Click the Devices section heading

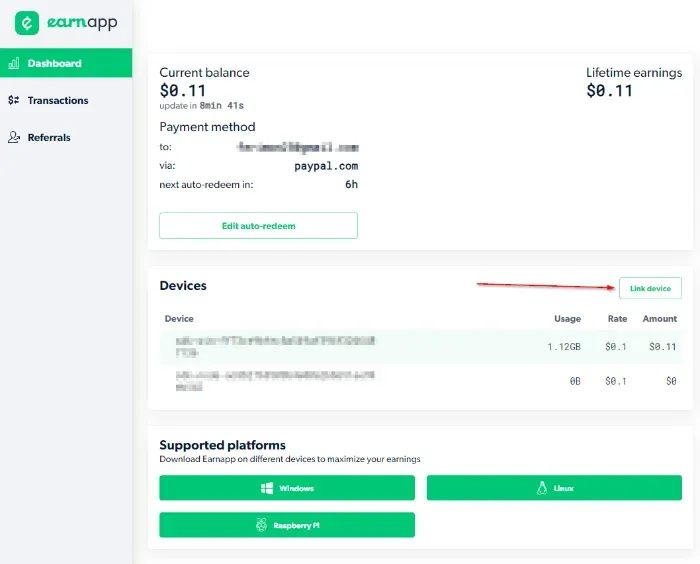click(x=183, y=285)
